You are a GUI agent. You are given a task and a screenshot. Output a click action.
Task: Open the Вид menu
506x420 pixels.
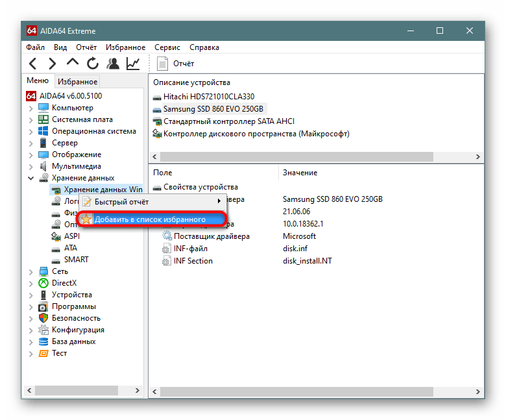click(60, 47)
